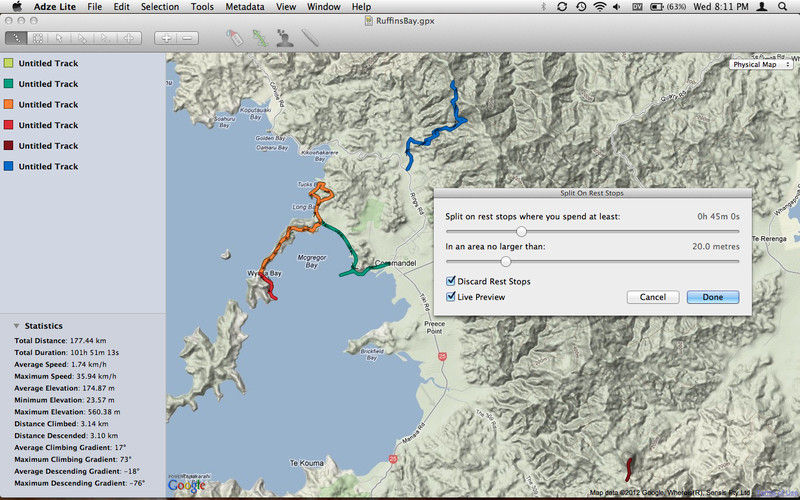Viewport: 800px width, 500px height.
Task: Open the Bluetooth menu bar icon
Action: pos(543,7)
